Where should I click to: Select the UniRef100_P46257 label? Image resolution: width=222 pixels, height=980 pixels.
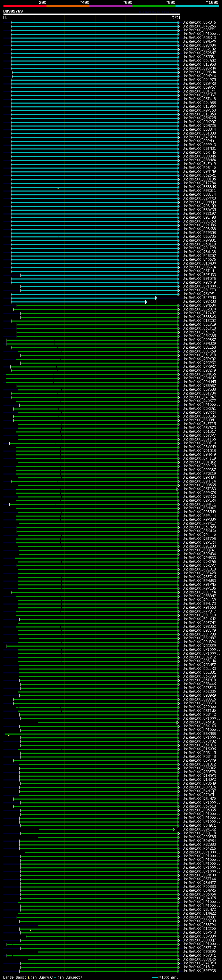coord(199,256)
